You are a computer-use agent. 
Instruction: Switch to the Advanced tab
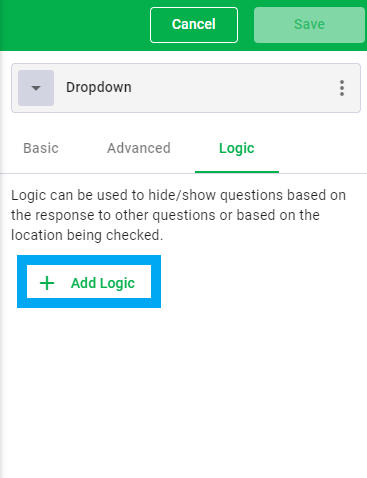coord(139,148)
